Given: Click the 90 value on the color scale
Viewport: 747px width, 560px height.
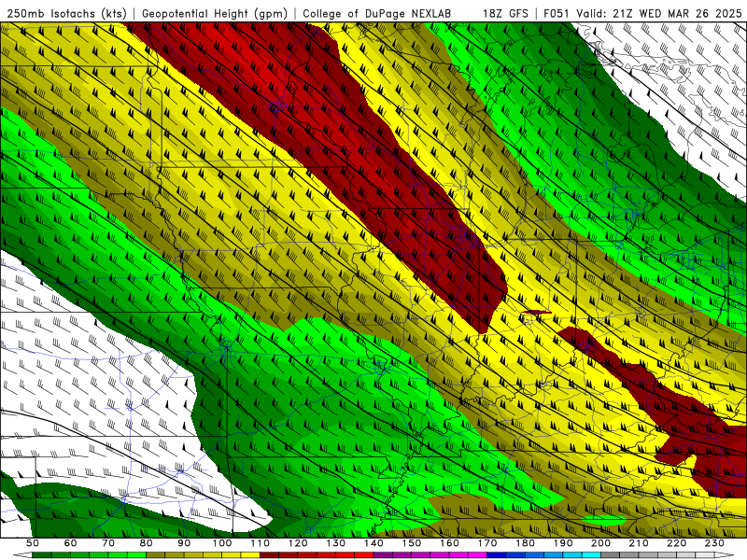Looking at the screenshot, I should point(184,543).
